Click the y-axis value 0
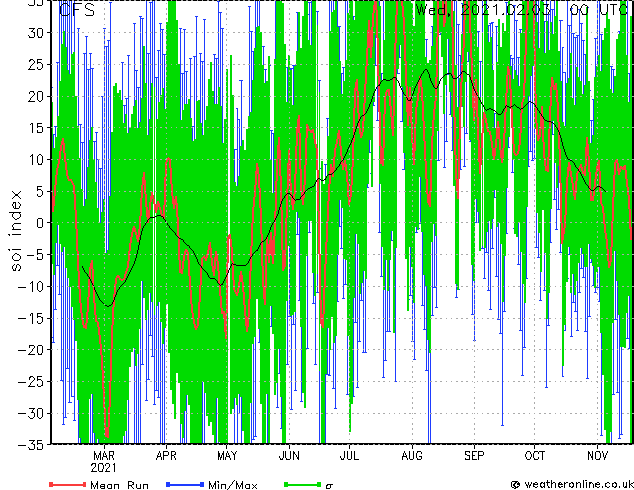The image size is (634, 490). click(42, 223)
